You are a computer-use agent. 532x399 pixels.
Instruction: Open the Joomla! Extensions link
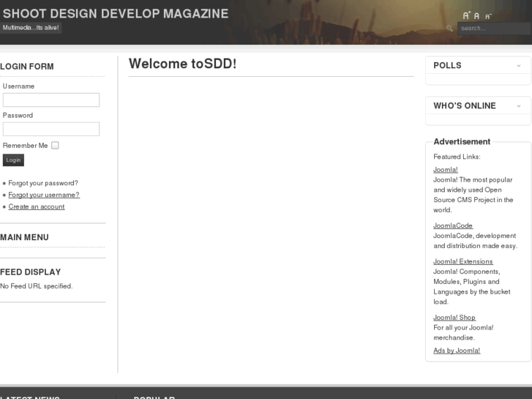coord(462,261)
